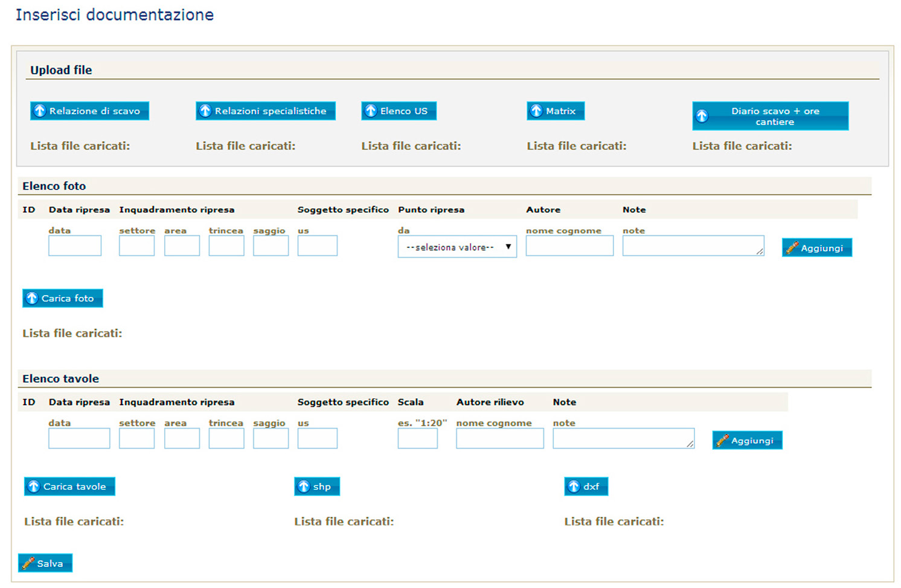The width and height of the screenshot is (901, 588).
Task: Click 'Lista file caricati:' under the shp button
Action: tap(344, 522)
